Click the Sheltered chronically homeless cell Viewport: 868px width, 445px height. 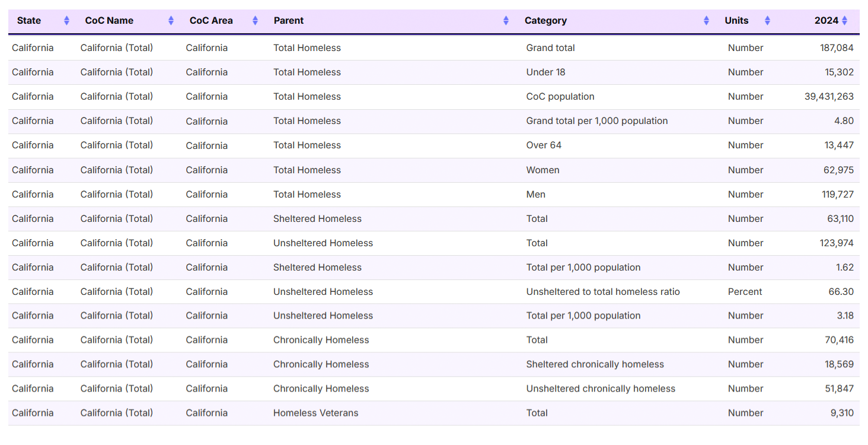click(595, 364)
